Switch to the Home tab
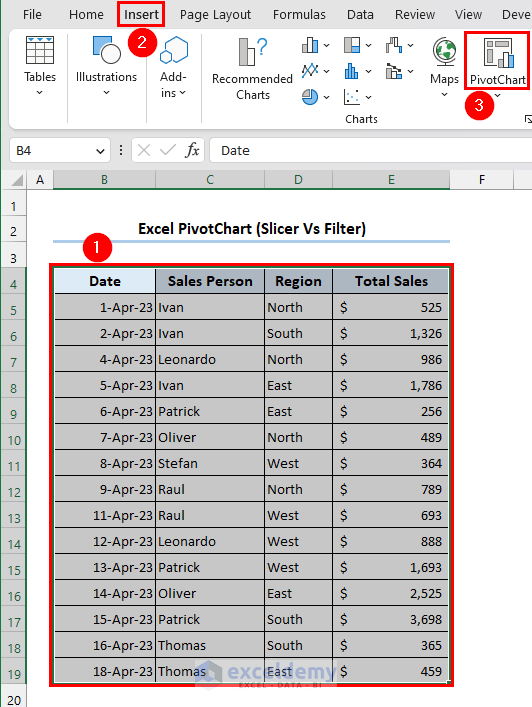Viewport: 532px width, 707px height. click(x=86, y=14)
